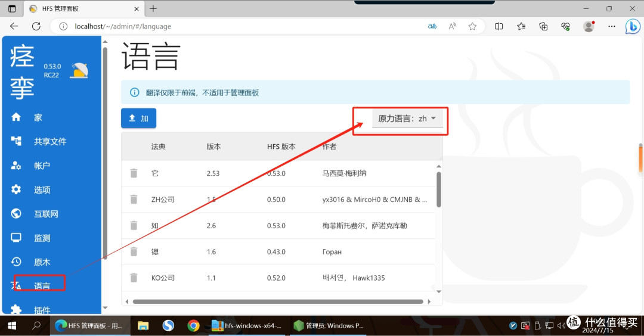Click version cell 2.53
The image size is (644, 336).
tap(213, 173)
